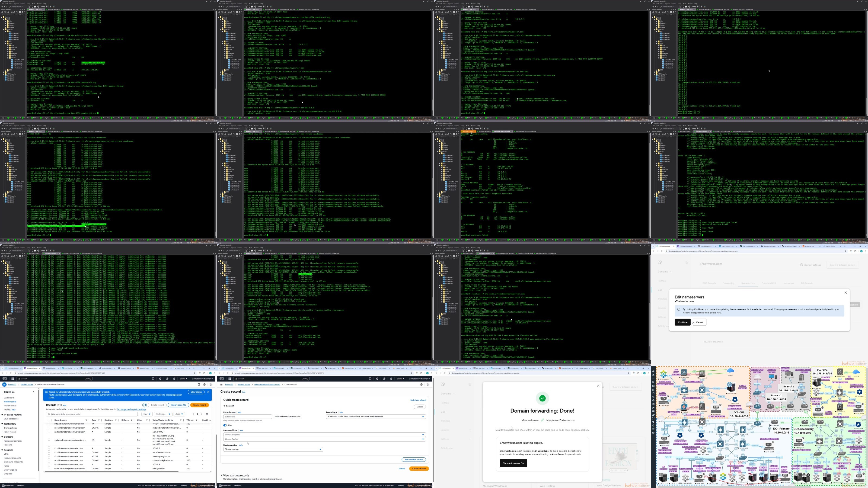Bookmark the page in the Records browser window
This screenshot has width=868, height=488.
click(x=194, y=373)
